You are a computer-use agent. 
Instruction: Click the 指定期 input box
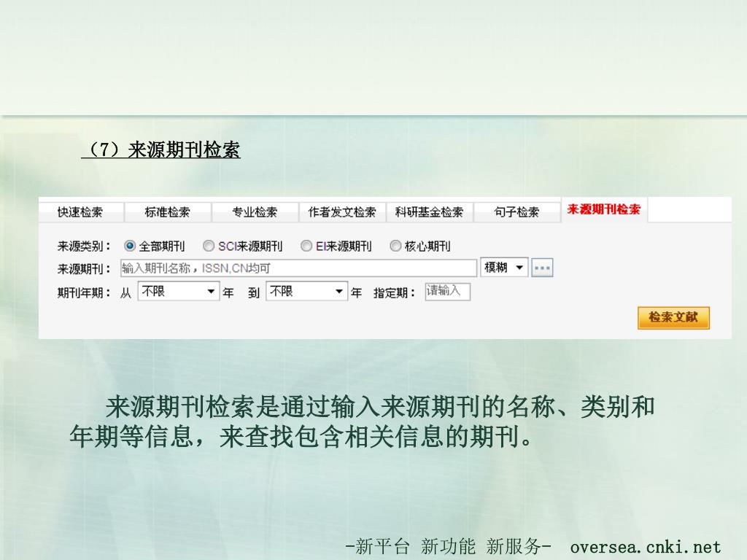pyautogui.click(x=448, y=292)
